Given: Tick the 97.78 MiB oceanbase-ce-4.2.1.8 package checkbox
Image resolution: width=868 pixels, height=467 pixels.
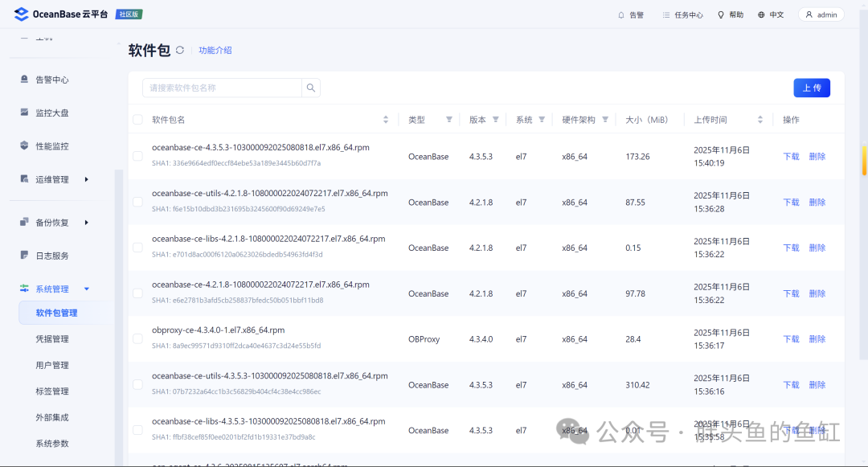Looking at the screenshot, I should pos(138,293).
